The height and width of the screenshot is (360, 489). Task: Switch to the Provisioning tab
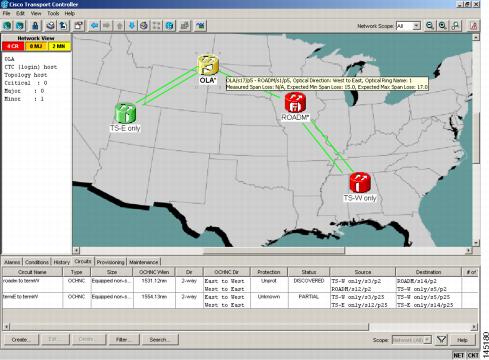[110, 262]
